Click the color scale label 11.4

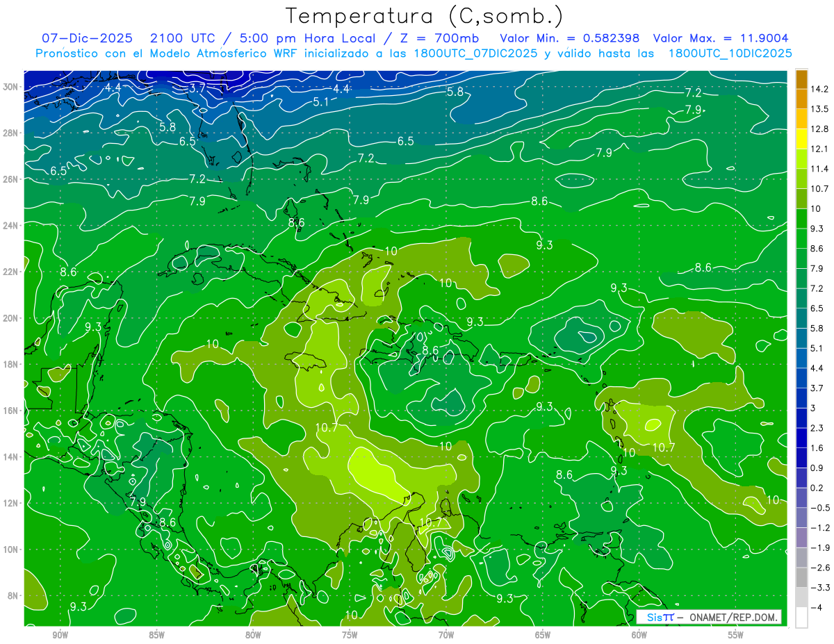click(821, 169)
